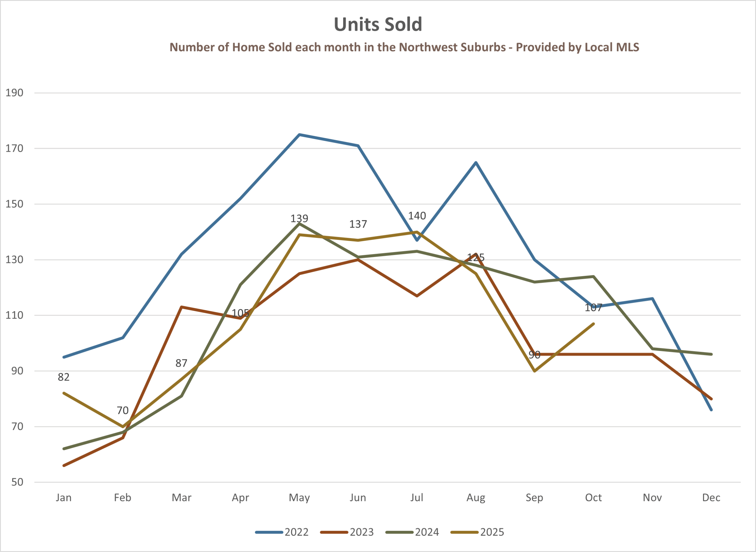Screen dimensions: 756x552
Task: Click the "140" data label for July
Action: 417,216
